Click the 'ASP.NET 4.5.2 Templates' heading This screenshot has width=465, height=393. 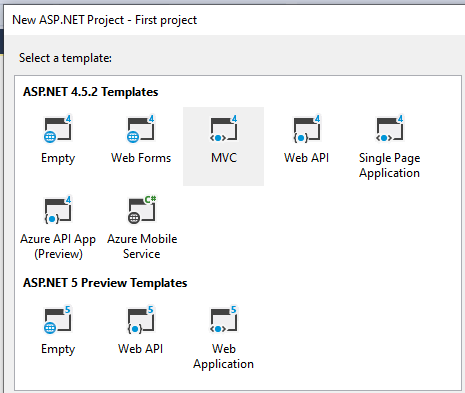[90, 92]
